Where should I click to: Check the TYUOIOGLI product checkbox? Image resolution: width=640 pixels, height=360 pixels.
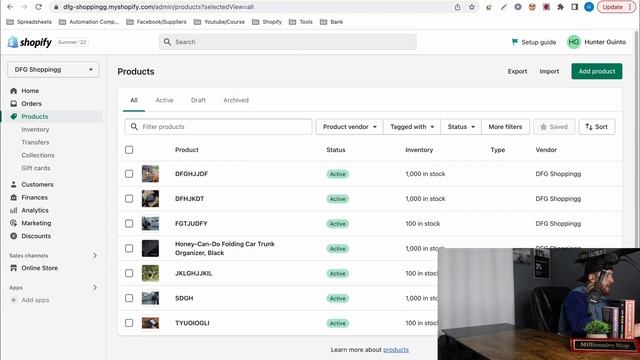pos(129,323)
